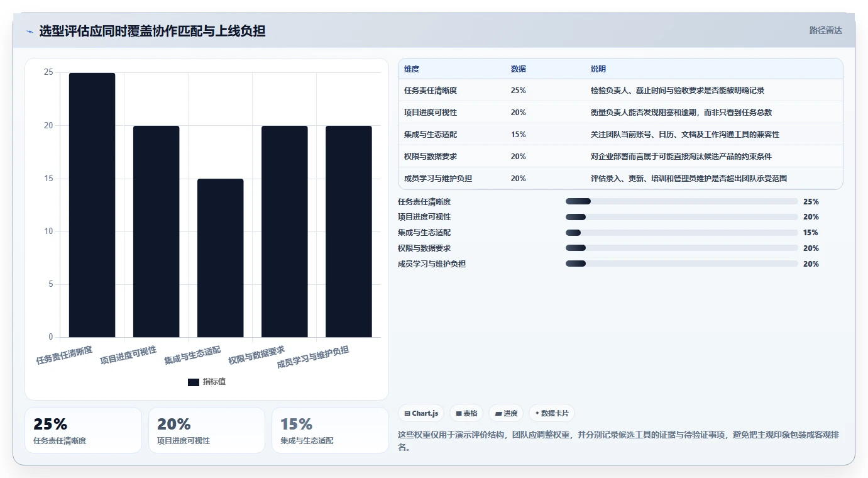Click the 维度 column header
The width and height of the screenshot is (868, 478).
(412, 69)
